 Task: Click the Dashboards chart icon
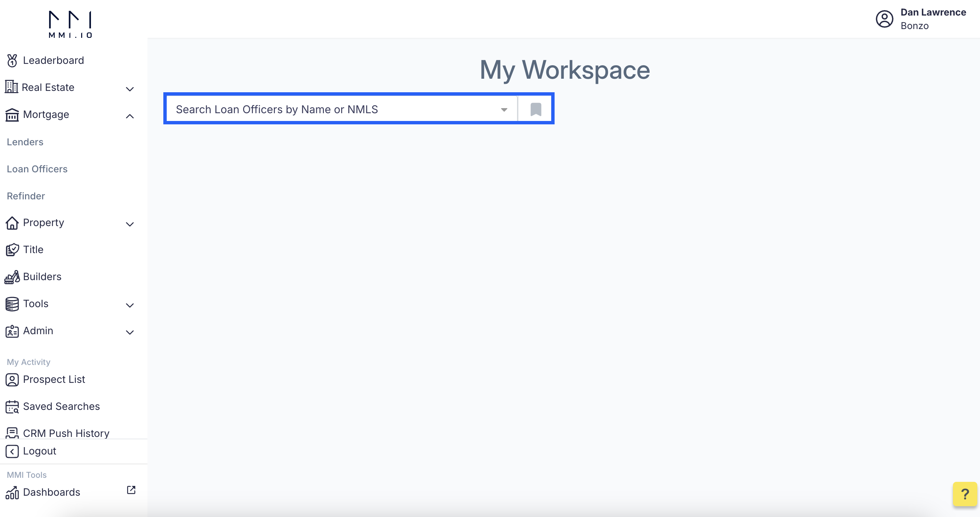[12, 493]
